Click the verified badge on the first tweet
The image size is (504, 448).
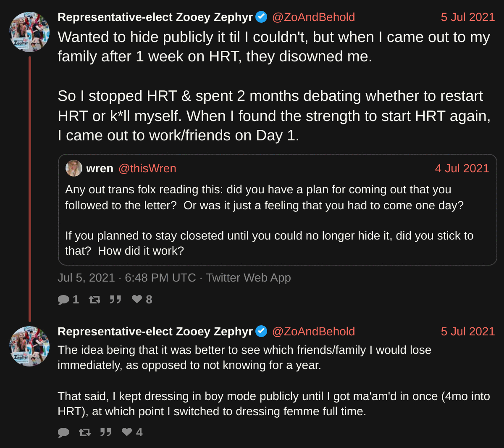pyautogui.click(x=261, y=17)
